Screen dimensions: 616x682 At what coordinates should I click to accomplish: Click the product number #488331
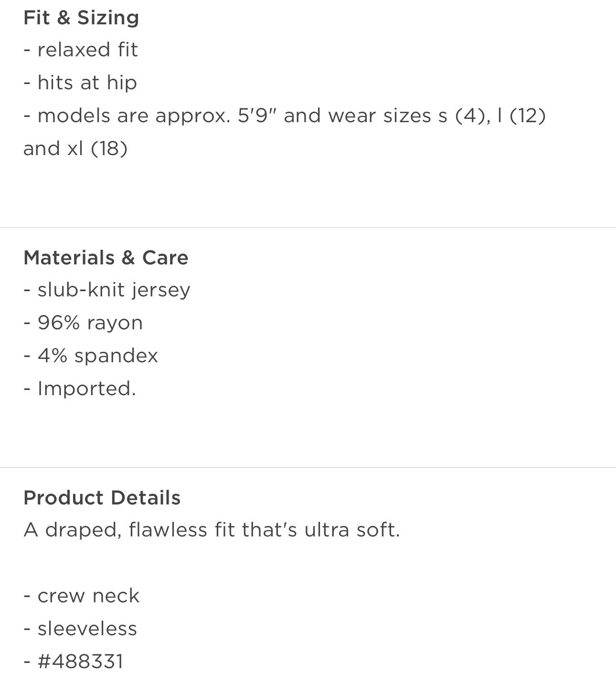coord(80,661)
